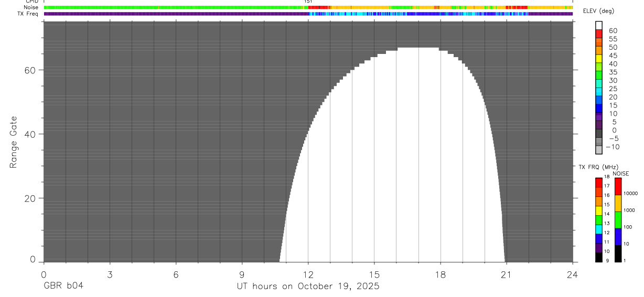Click ELEV colorbar tick label '-10'
This screenshot has height=297, width=644.
click(x=613, y=147)
